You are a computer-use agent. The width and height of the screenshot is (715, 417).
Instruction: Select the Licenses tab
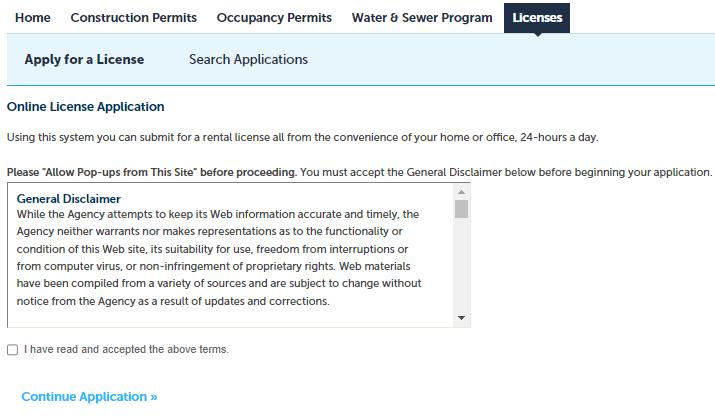[x=537, y=17]
